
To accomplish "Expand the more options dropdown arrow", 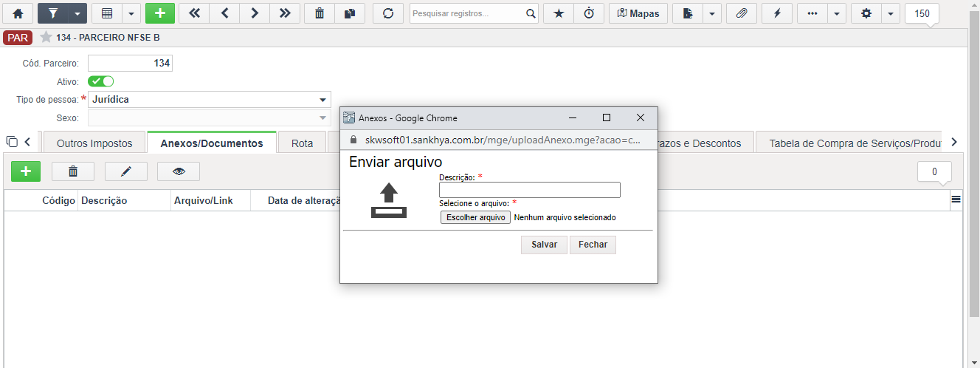I will [x=837, y=13].
